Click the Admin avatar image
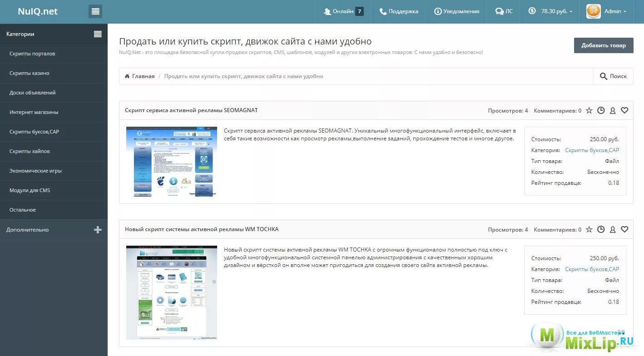 coord(594,11)
